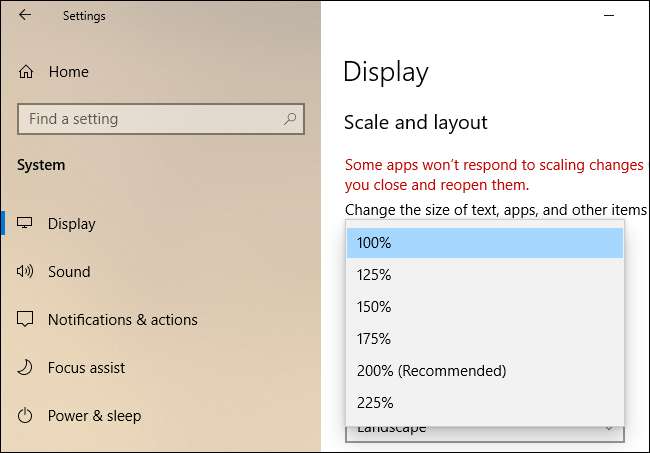Select 100% scaling option
The image size is (650, 453).
click(484, 243)
